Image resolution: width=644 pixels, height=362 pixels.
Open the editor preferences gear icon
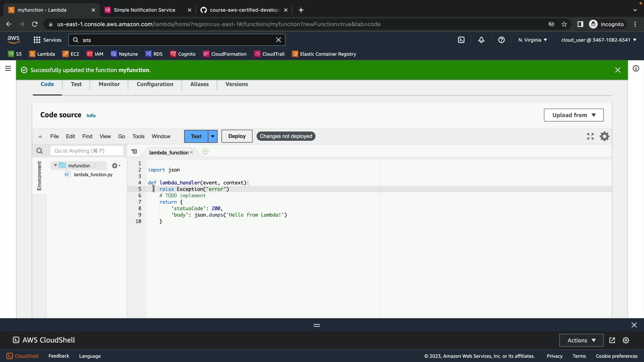coord(604,136)
